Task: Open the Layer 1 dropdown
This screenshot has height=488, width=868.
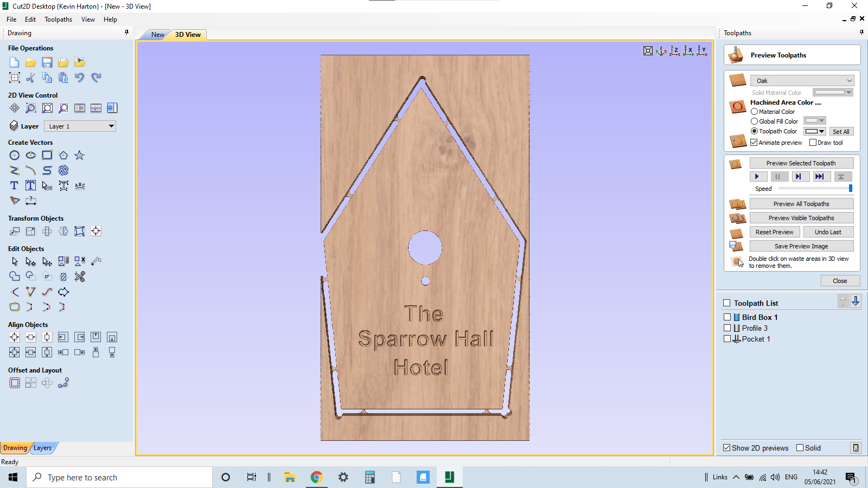Action: 80,126
